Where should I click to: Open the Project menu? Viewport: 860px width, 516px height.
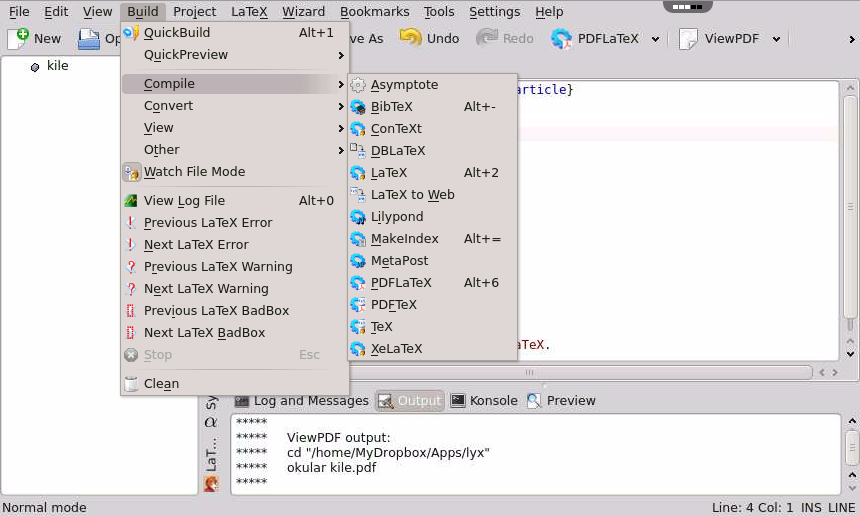point(194,12)
